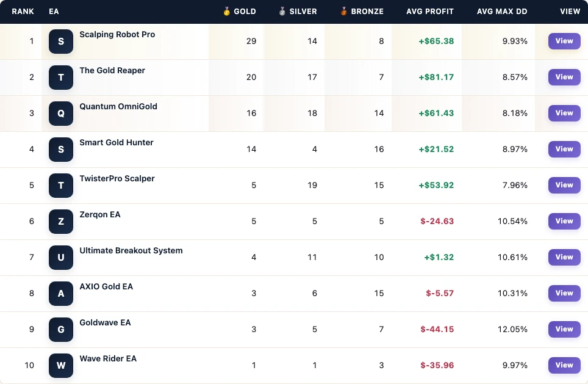Click gold count 29 for Scalping Robot Pro

tap(251, 41)
